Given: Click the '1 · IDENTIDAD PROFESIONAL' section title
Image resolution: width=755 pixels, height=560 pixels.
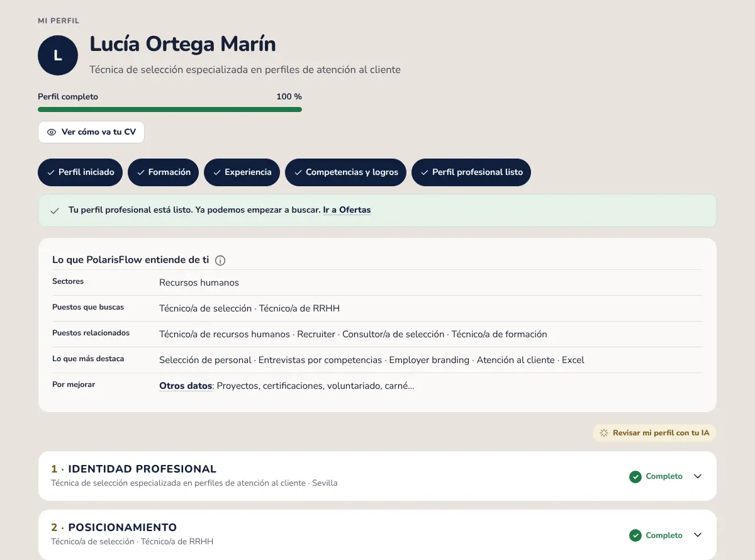Looking at the screenshot, I should pyautogui.click(x=133, y=469).
